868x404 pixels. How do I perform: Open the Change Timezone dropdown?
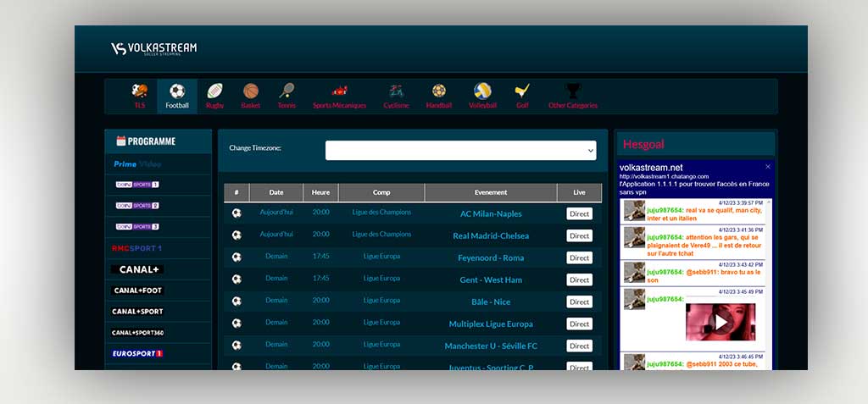[x=460, y=151]
